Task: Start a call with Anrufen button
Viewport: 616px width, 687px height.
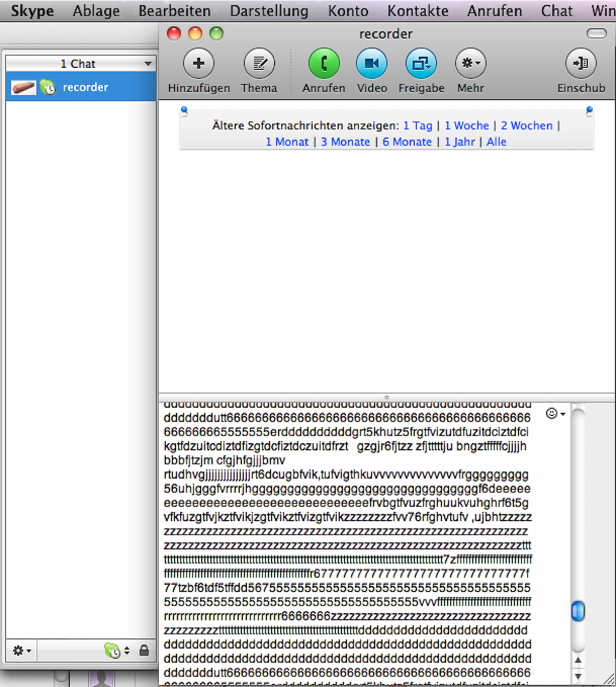Action: [x=324, y=64]
